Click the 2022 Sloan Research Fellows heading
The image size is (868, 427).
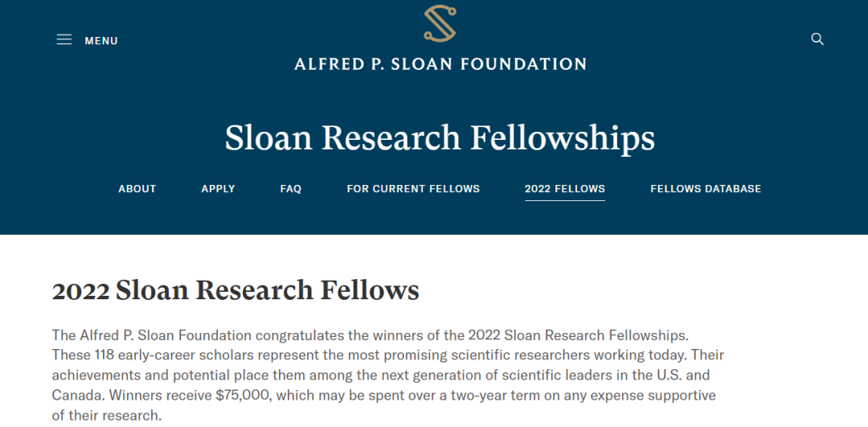(x=235, y=289)
